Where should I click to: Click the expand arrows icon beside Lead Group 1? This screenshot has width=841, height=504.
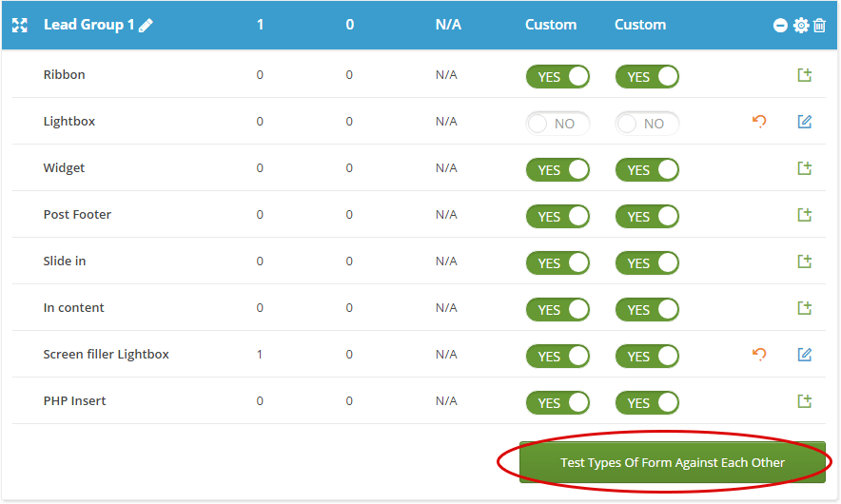(x=20, y=25)
